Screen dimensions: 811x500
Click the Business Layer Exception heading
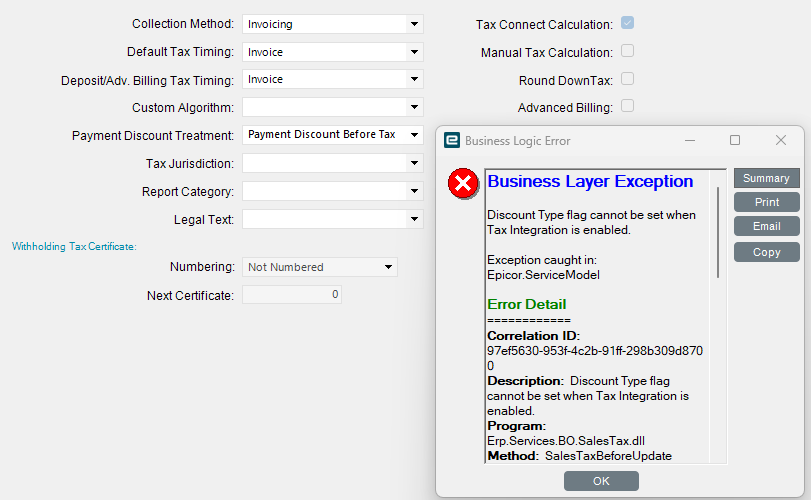coord(590,181)
